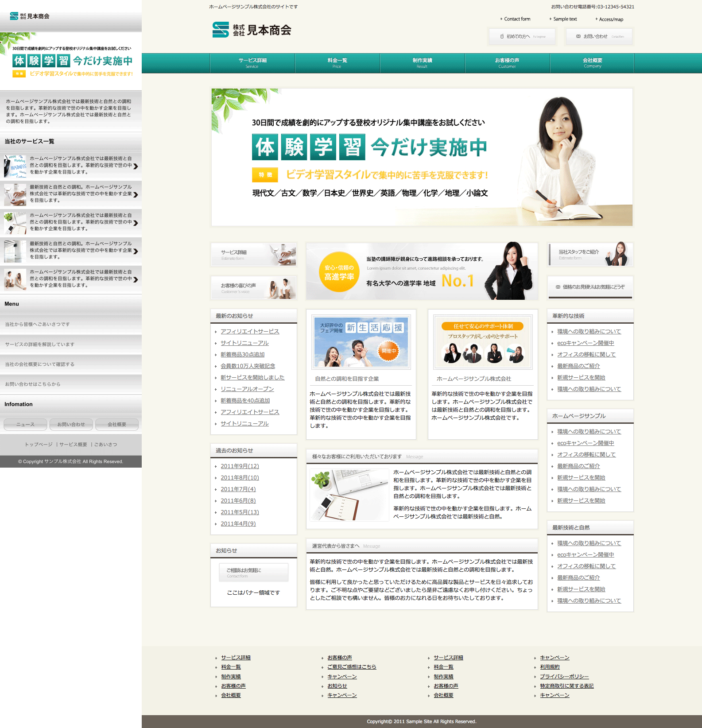Open 料金一覧 in the green navigation bar
Image resolution: width=702 pixels, height=728 pixels.
click(337, 63)
